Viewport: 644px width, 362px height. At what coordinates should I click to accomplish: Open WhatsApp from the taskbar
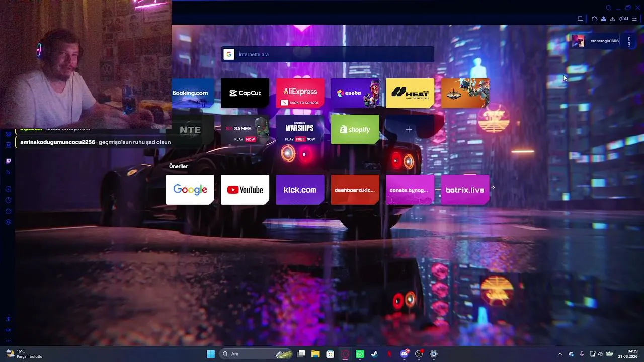click(x=360, y=354)
